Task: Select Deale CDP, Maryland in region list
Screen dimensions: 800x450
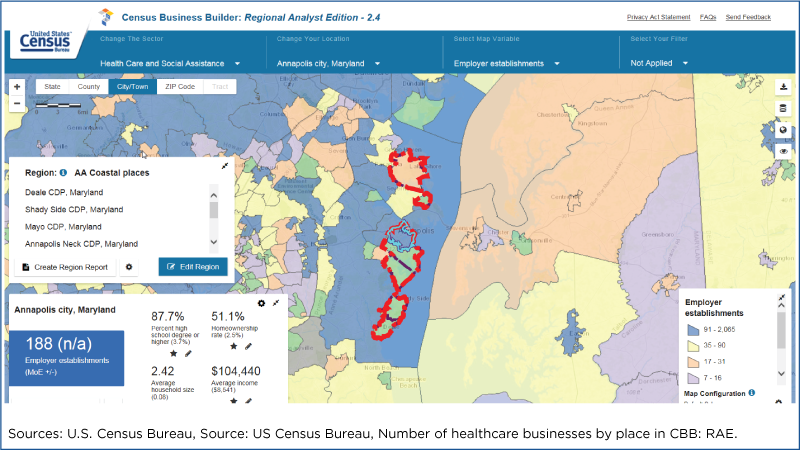Action: point(64,192)
